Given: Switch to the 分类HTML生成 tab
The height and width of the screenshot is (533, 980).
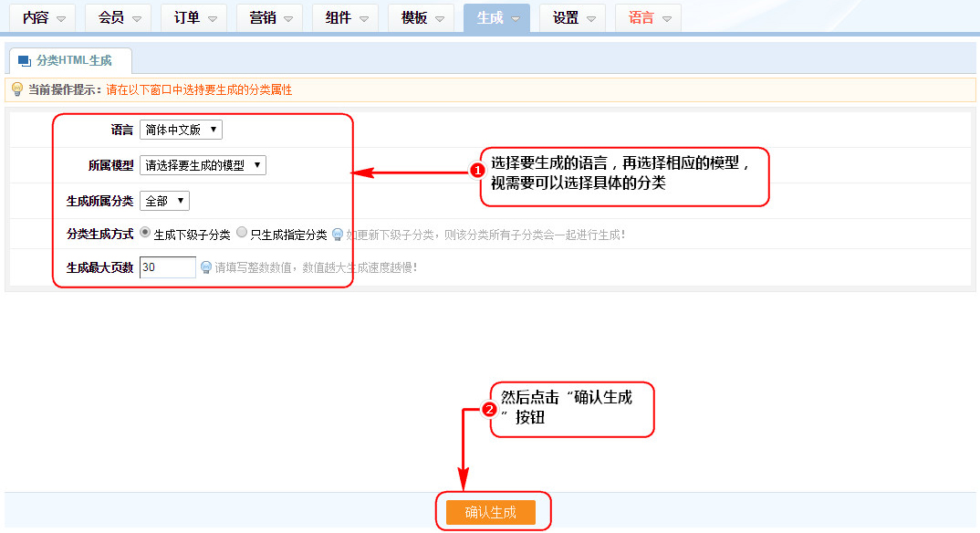Looking at the screenshot, I should tap(71, 61).
